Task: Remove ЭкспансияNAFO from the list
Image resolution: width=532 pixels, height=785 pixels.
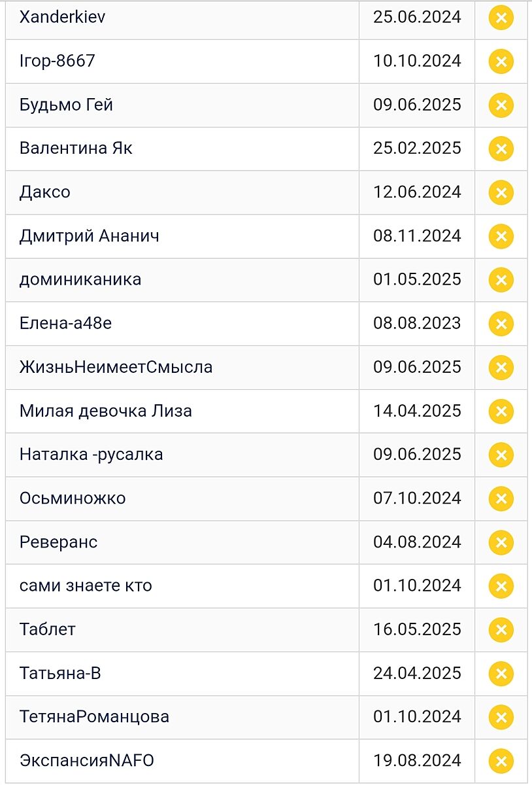Action: coord(501,761)
